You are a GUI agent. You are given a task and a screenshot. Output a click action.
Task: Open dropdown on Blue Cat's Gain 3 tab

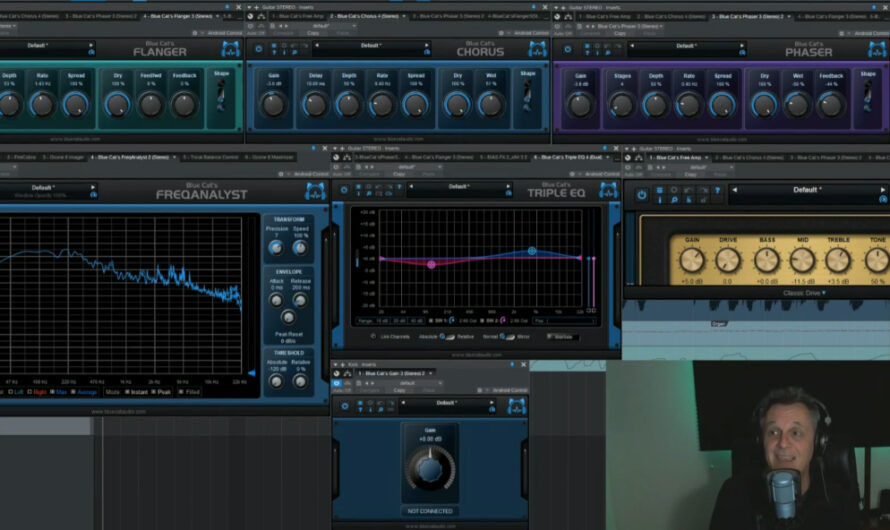coord(431,373)
